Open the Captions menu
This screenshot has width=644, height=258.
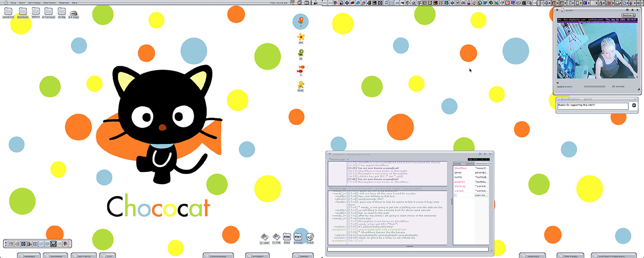point(49,2)
